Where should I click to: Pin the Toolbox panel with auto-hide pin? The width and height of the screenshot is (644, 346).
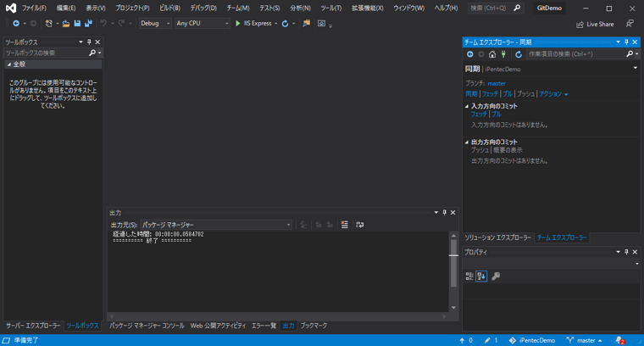(89, 42)
